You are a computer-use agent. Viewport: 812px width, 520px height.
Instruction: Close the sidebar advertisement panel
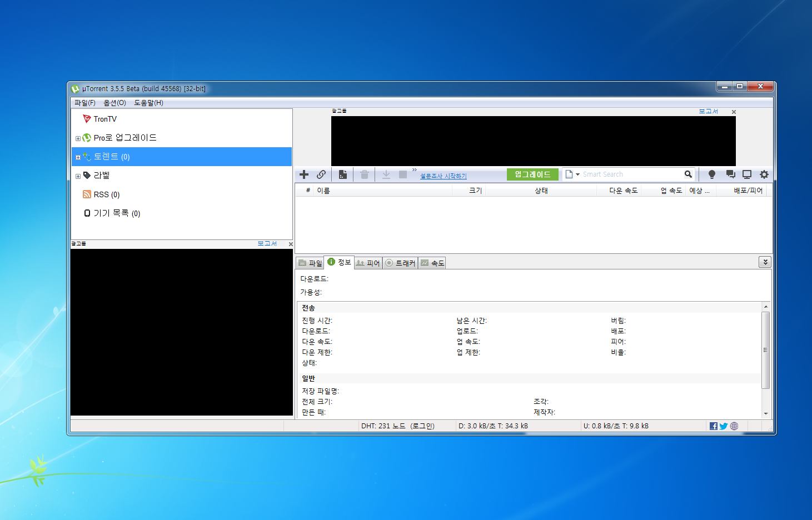pos(290,244)
